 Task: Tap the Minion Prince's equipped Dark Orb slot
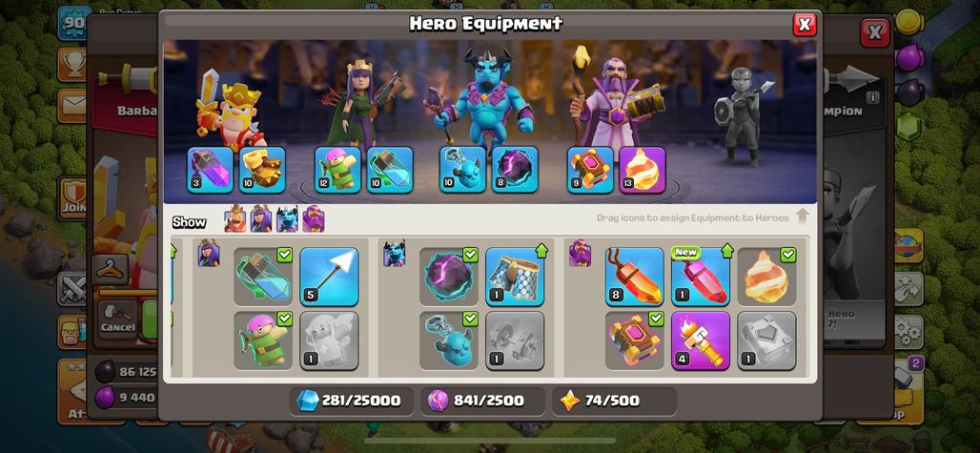point(515,170)
